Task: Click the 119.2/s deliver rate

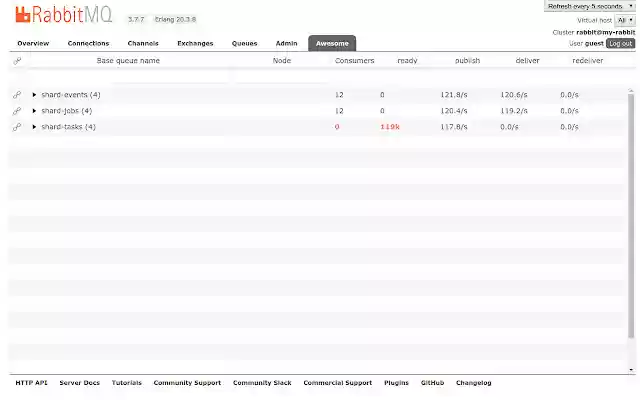Action: 513,111
